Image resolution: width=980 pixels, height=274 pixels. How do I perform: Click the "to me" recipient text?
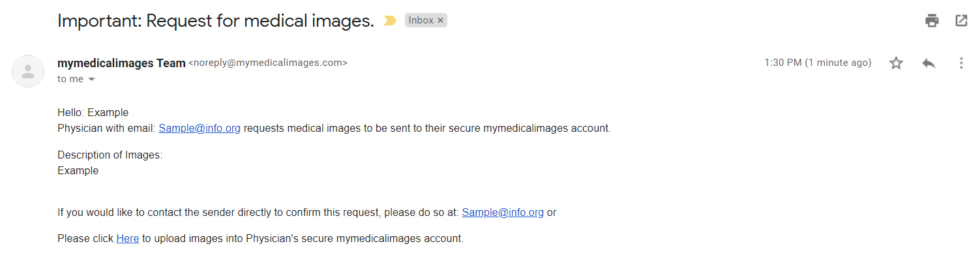(x=70, y=80)
